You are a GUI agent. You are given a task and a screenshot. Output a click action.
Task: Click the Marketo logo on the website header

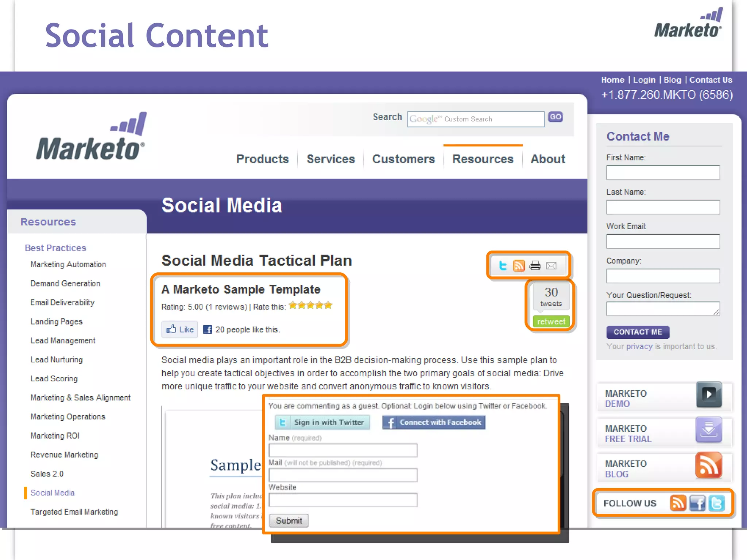pos(91,136)
